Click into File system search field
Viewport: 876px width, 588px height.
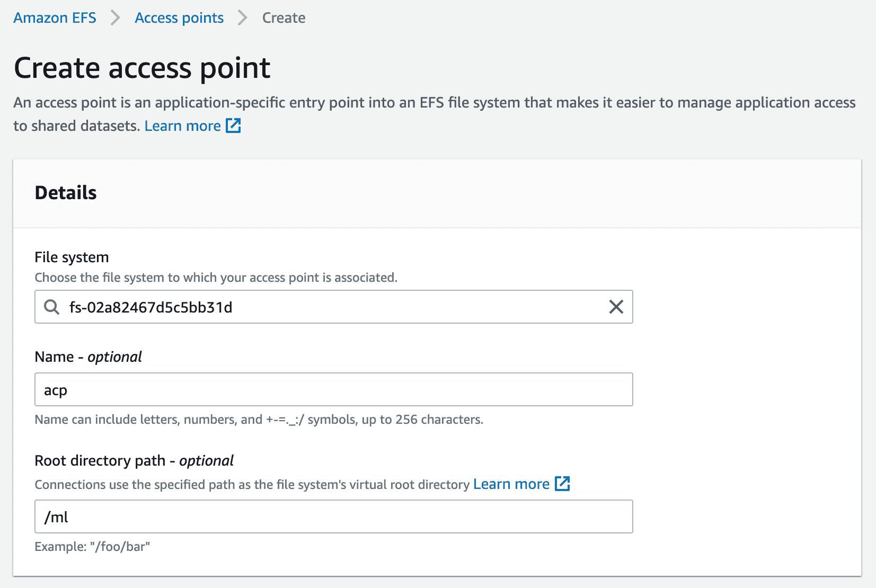tap(334, 307)
